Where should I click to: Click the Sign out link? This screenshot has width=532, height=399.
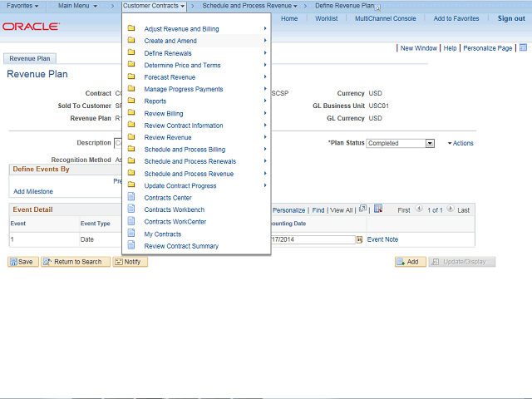point(511,18)
